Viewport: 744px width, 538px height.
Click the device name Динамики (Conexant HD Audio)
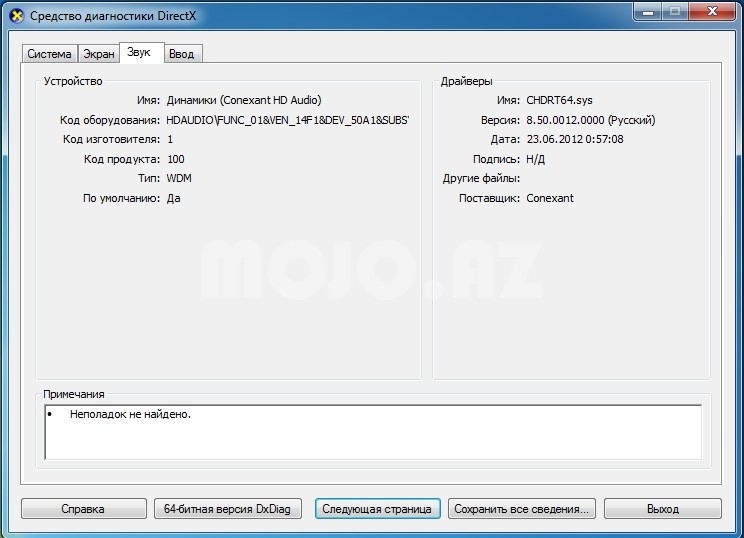tap(243, 101)
